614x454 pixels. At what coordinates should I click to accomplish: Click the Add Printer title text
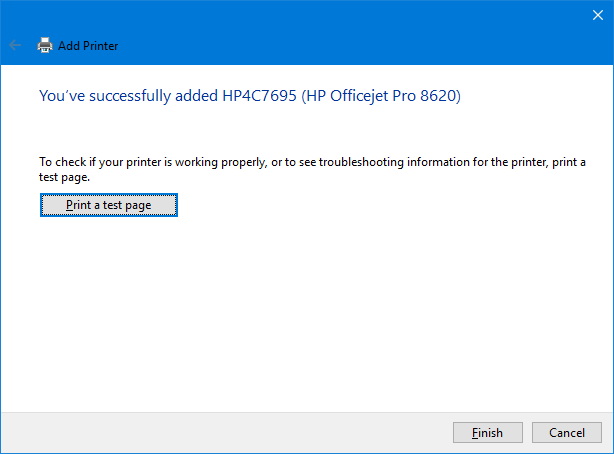point(89,46)
